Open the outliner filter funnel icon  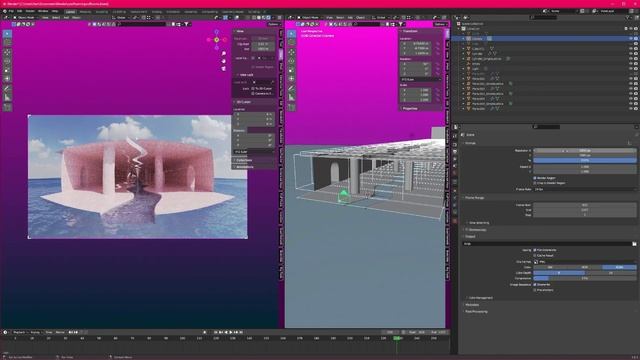coord(628,18)
